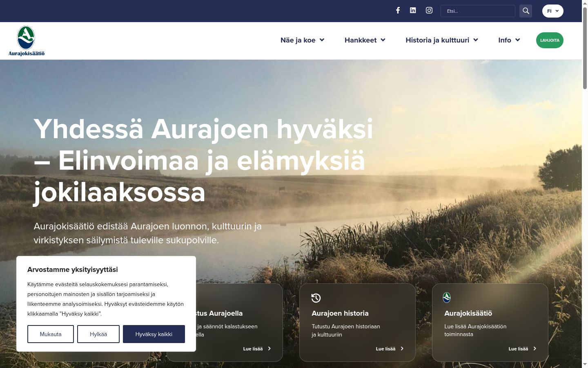Click the green Lahjoita button
The image size is (588, 368).
[550, 40]
